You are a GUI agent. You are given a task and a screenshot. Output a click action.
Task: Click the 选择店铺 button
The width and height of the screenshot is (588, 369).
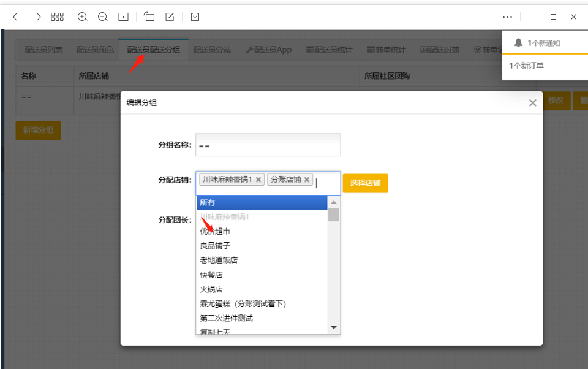(365, 183)
